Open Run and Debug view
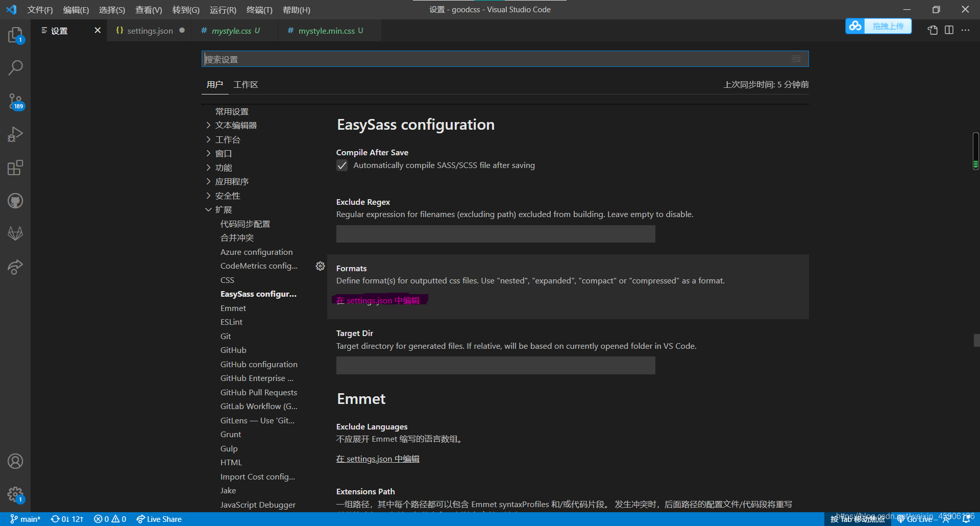The height and width of the screenshot is (526, 980). coord(15,134)
